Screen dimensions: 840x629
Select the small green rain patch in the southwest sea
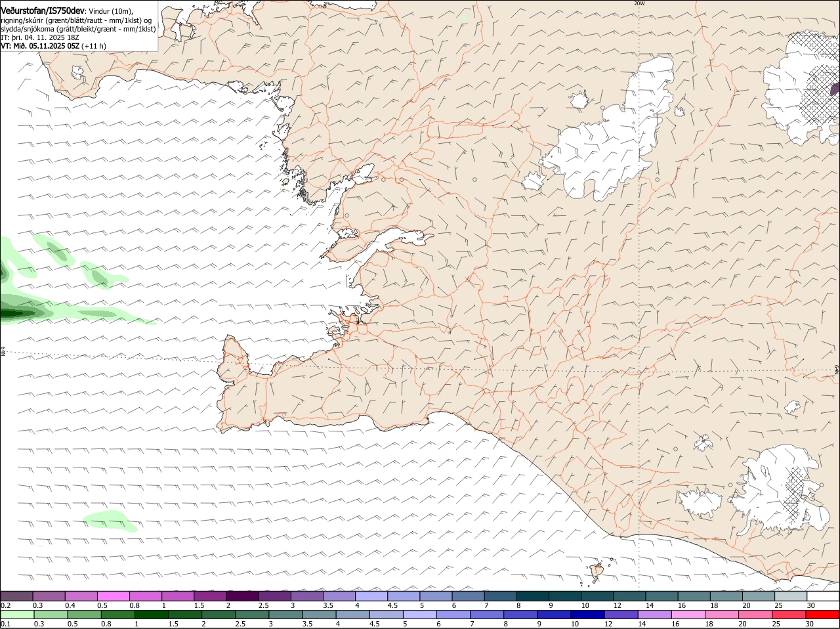[110, 521]
